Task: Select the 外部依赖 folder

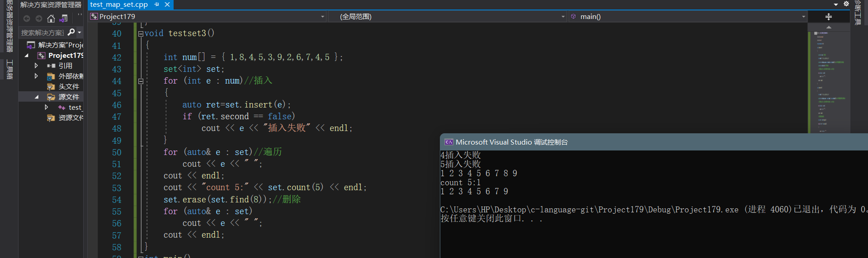Action: point(65,76)
